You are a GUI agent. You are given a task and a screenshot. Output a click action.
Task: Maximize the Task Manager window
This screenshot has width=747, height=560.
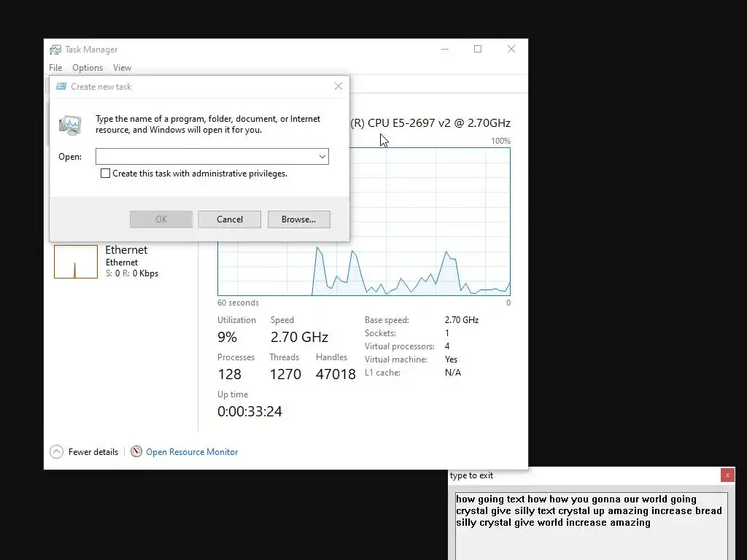click(478, 49)
